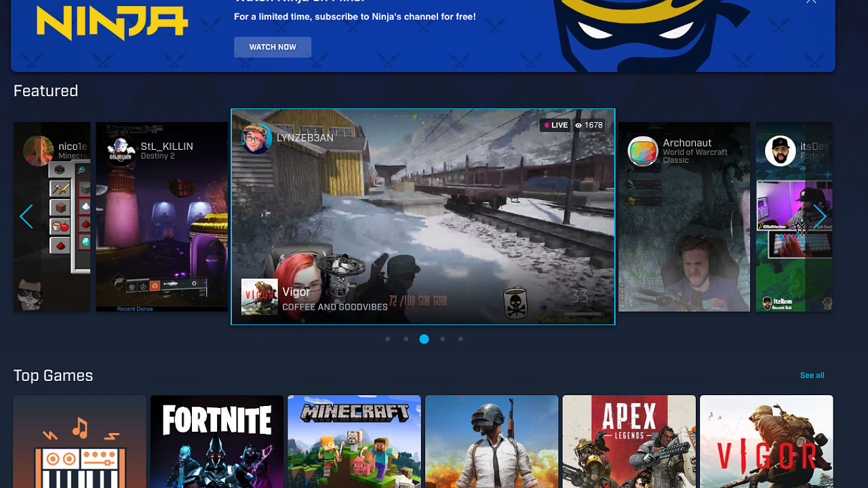Image resolution: width=868 pixels, height=488 pixels.
Task: Click StL_KILLIN's Destiny 2 avatar
Action: coord(122,150)
